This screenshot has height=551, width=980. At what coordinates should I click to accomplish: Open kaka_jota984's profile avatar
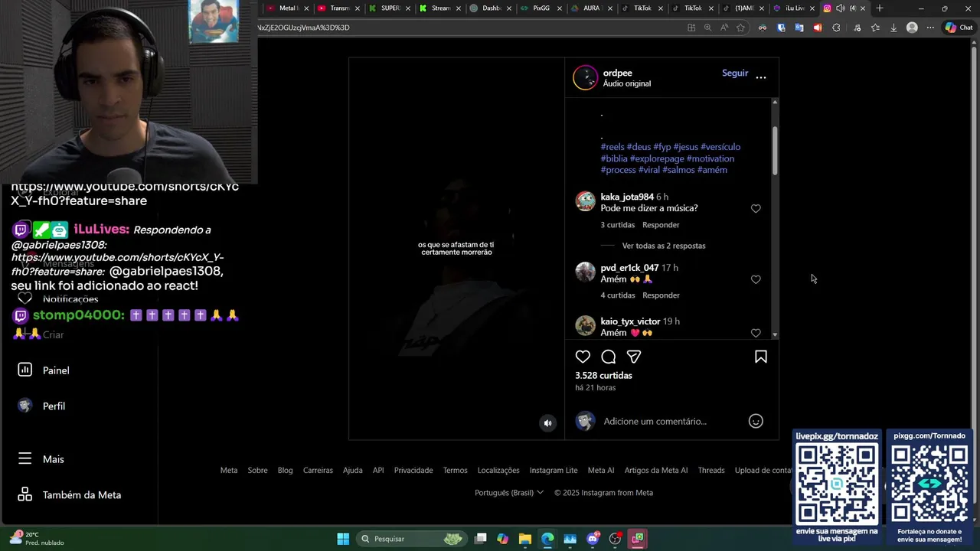585,201
